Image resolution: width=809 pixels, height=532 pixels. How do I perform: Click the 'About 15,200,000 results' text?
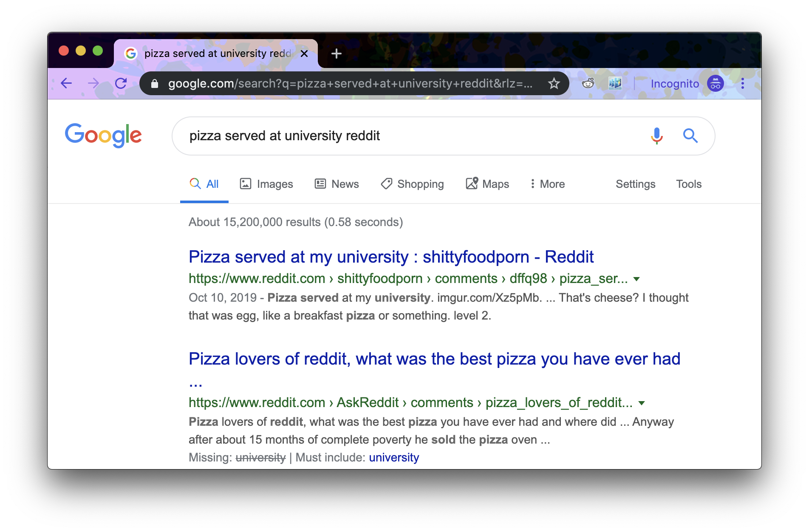coord(296,222)
